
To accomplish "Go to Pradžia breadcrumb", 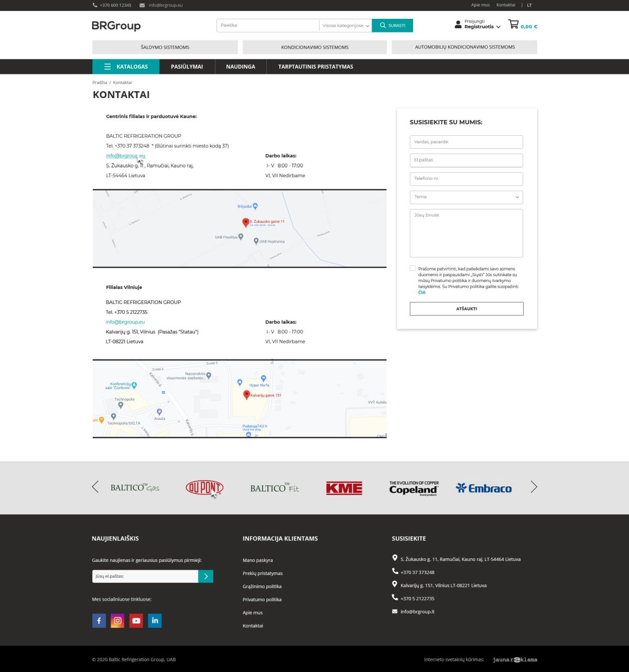I will [x=100, y=82].
